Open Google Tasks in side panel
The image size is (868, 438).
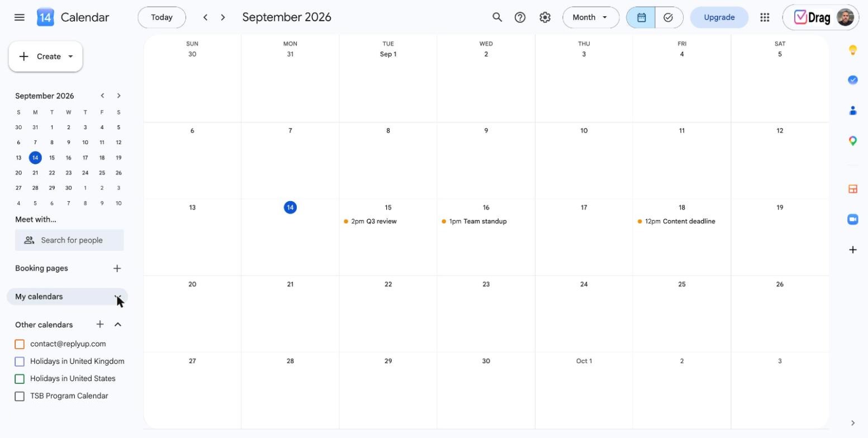(x=853, y=80)
